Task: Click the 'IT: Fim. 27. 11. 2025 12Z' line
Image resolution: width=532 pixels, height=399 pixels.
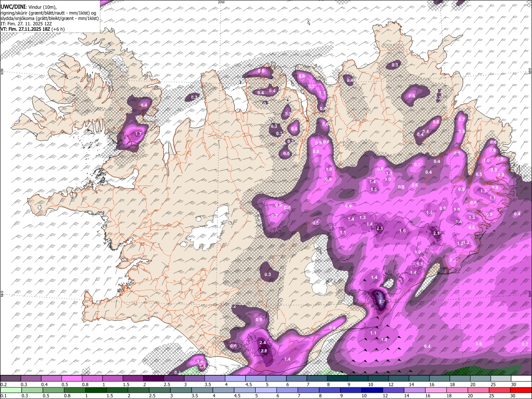Action: tap(26, 24)
